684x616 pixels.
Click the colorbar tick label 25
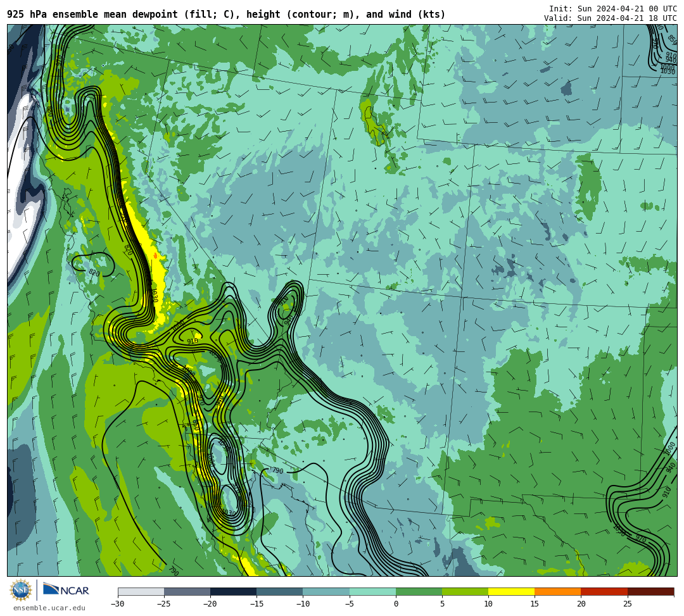point(628,604)
